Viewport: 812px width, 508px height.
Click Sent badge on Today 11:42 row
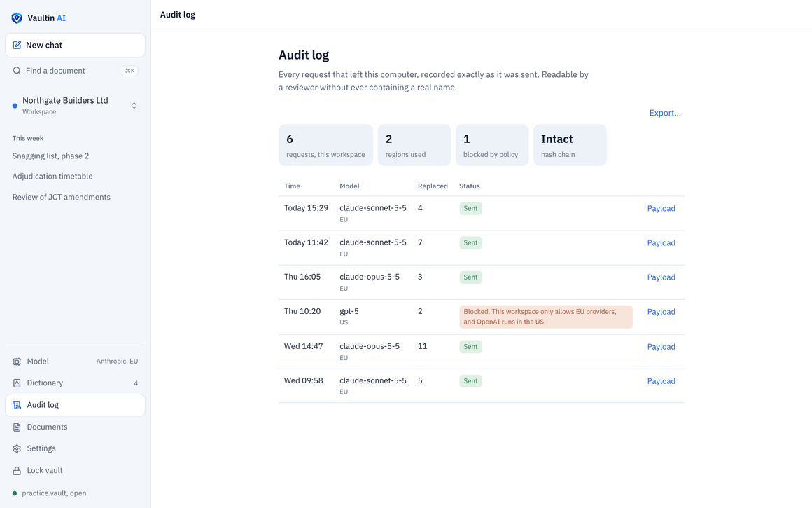[470, 242]
